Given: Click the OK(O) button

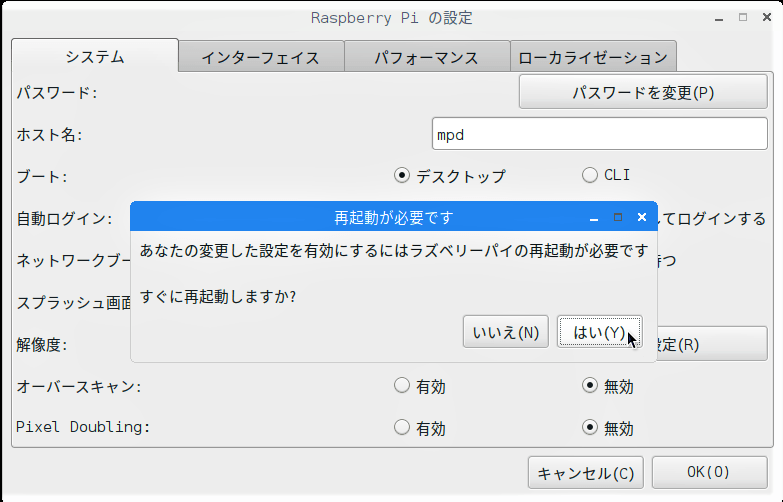Looking at the screenshot, I should click(709, 473).
